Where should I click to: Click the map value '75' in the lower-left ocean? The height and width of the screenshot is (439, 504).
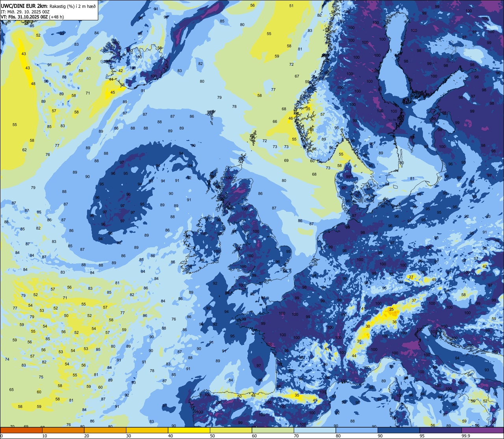coord(41,377)
